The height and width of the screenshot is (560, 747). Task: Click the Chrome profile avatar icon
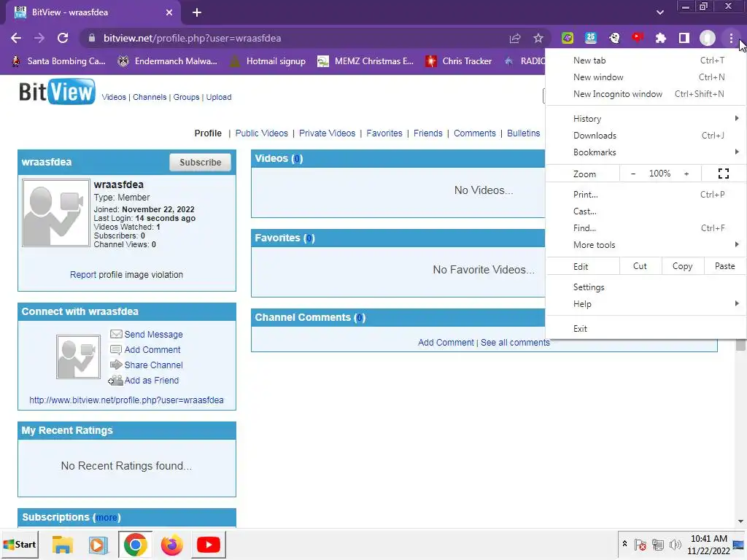pyautogui.click(x=708, y=38)
